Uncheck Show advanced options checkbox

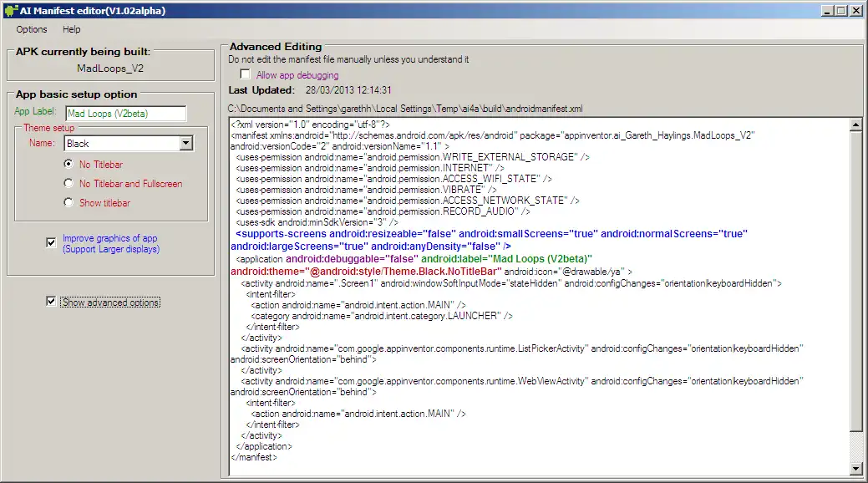(51, 302)
